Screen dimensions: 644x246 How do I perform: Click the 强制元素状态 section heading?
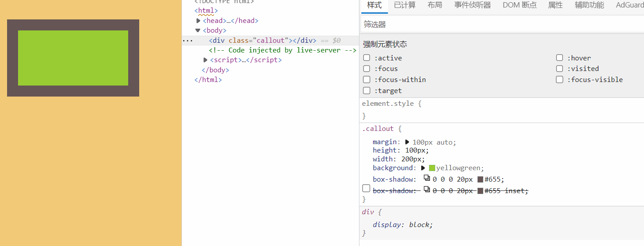coord(385,44)
